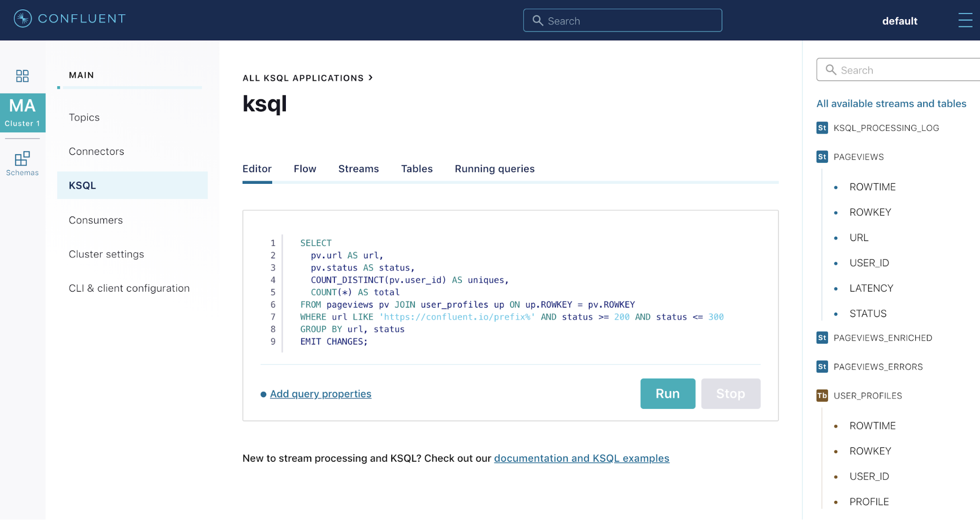
Task: Click the top Search field
Action: 622,21
